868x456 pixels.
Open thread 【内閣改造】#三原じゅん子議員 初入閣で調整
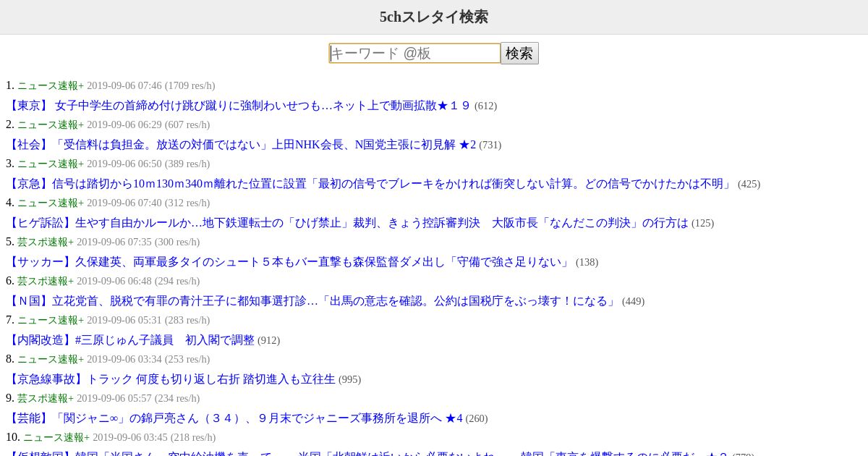point(130,340)
